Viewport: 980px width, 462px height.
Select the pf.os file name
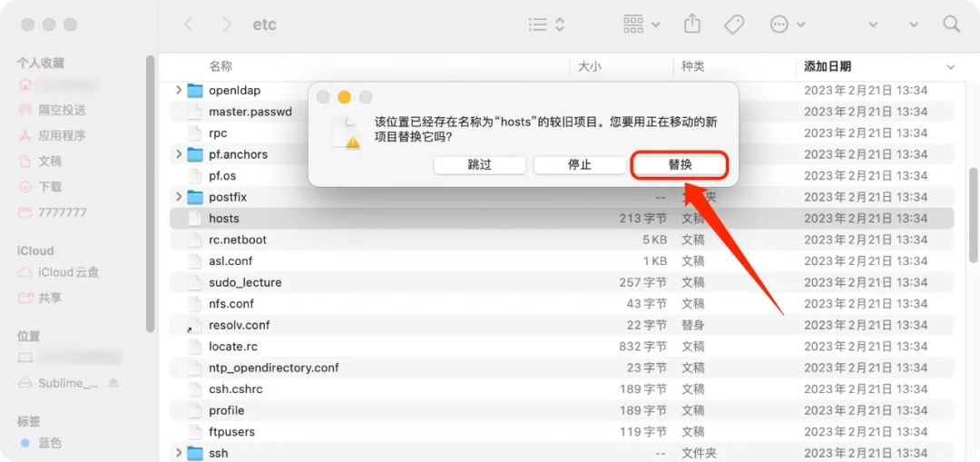pos(222,176)
